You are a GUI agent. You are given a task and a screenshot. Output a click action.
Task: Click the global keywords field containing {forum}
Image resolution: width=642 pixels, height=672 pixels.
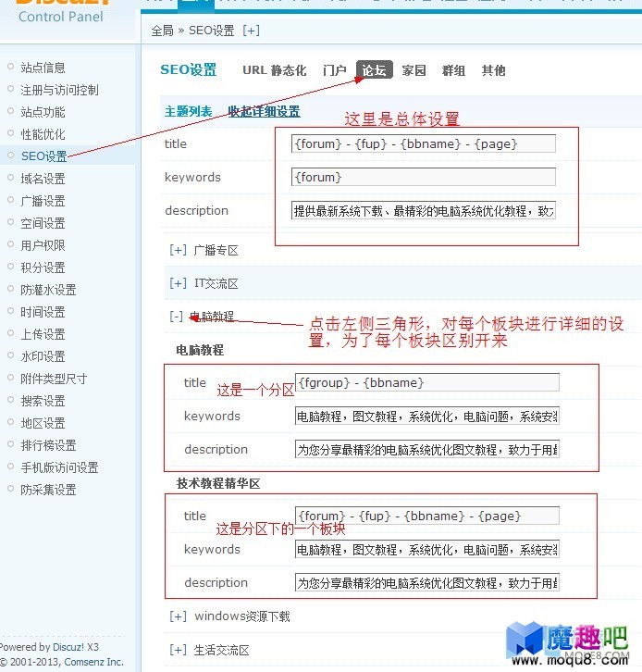coord(423,177)
